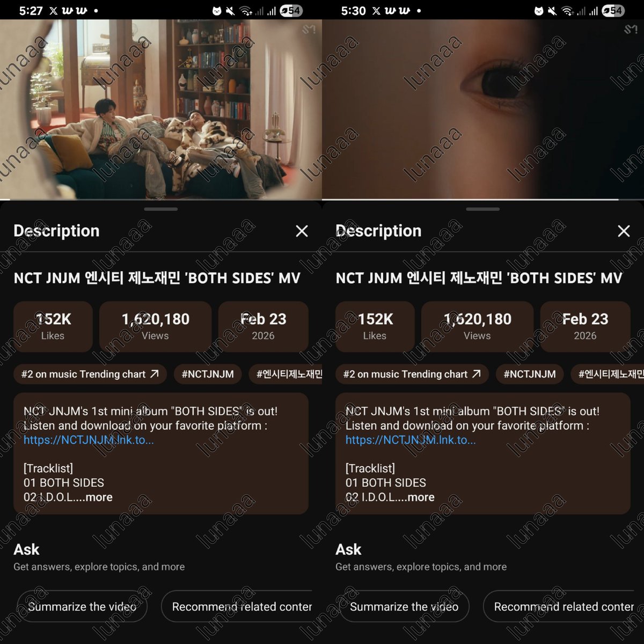Image resolution: width=644 pixels, height=644 pixels.
Task: Close the Description panel in the 5:27 screenshot
Action: (x=302, y=231)
